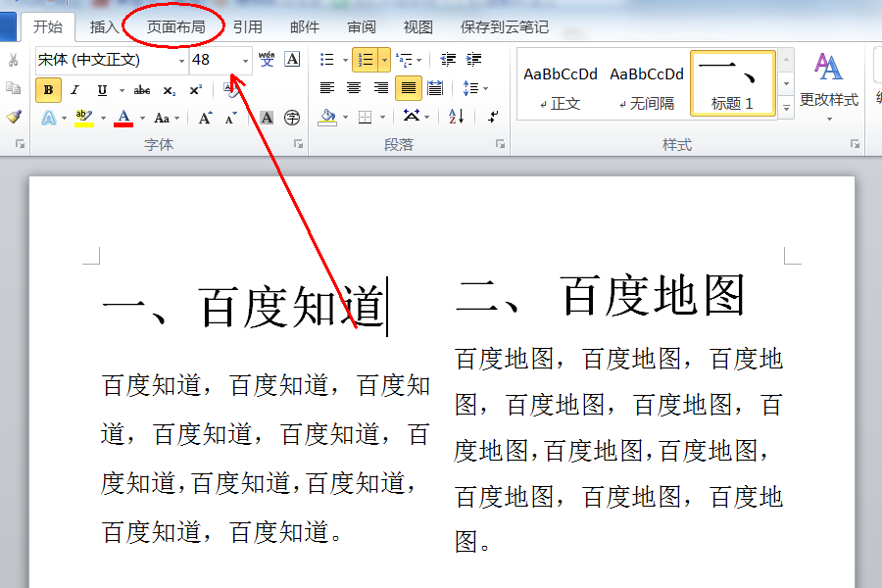Screen dimensions: 882x588
Task: Click 更改样式 button
Action: tap(828, 87)
